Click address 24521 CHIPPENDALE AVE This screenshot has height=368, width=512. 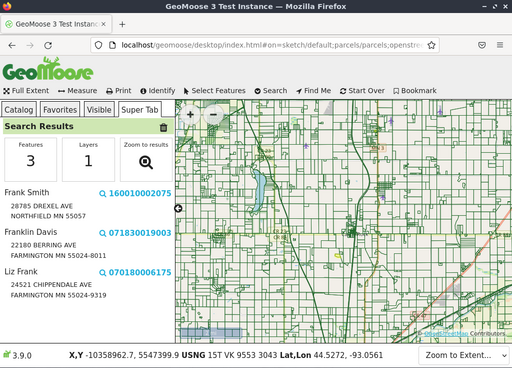pyautogui.click(x=51, y=285)
